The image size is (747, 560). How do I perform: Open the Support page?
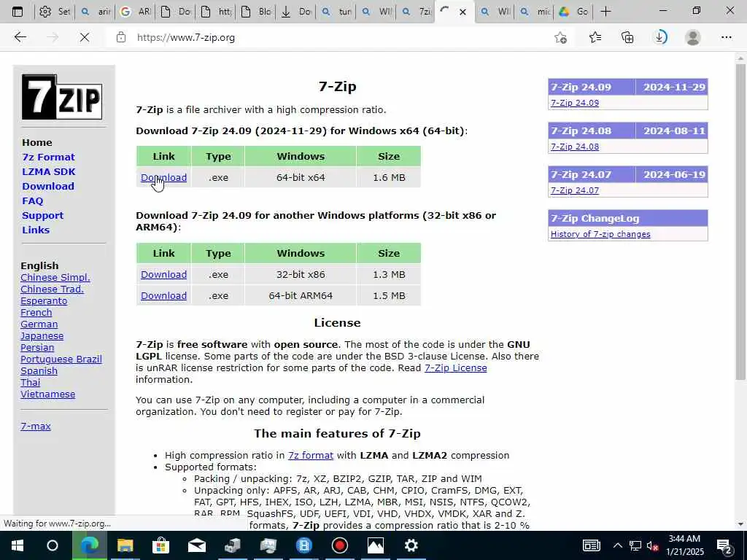42,215
